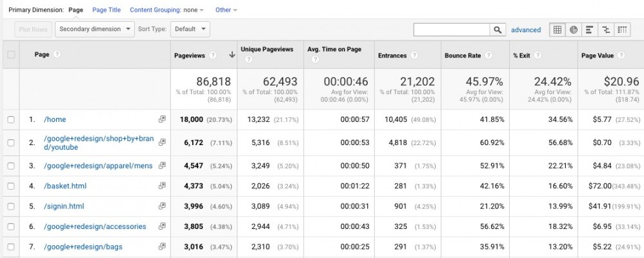Open accessories page external link icon
The image size is (644, 258).
pyautogui.click(x=162, y=226)
